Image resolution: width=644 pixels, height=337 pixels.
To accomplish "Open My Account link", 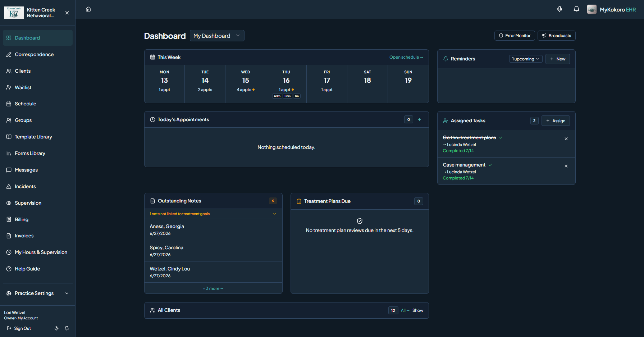I will tap(28, 318).
